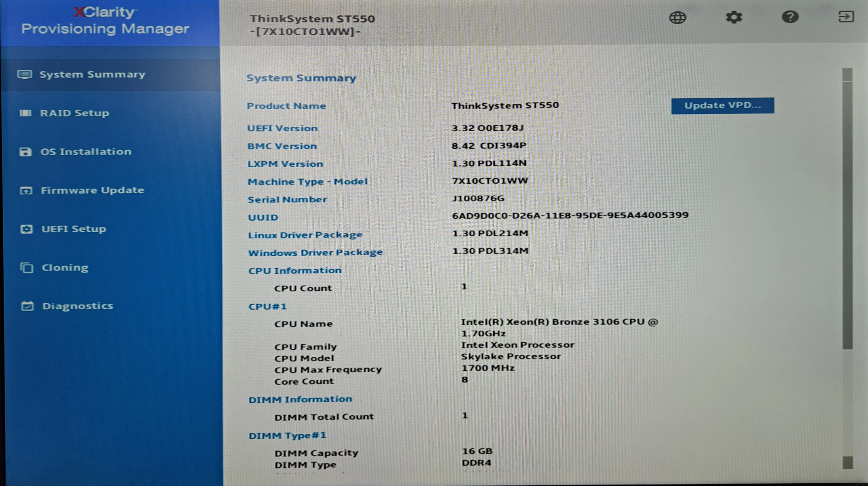Go to OS Installation
Screen dimensions: 868x486
86,152
